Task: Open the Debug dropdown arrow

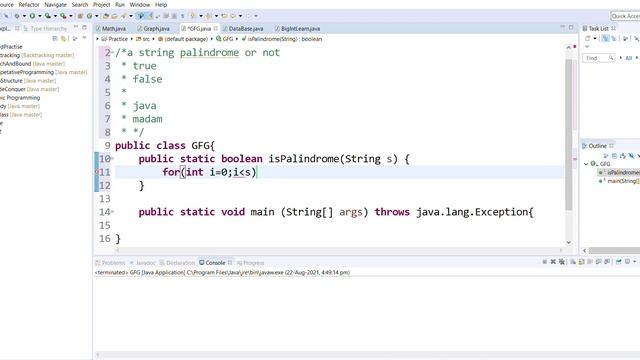Action: pyautogui.click(x=24, y=16)
